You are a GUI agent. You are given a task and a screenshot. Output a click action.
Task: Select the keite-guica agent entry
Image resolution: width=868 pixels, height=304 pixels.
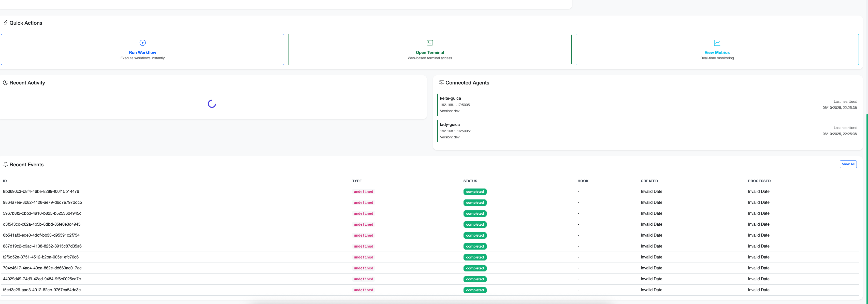pyautogui.click(x=450, y=98)
